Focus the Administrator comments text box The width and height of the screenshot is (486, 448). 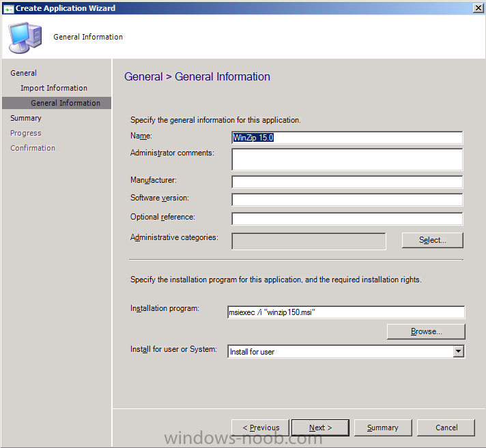coord(347,160)
